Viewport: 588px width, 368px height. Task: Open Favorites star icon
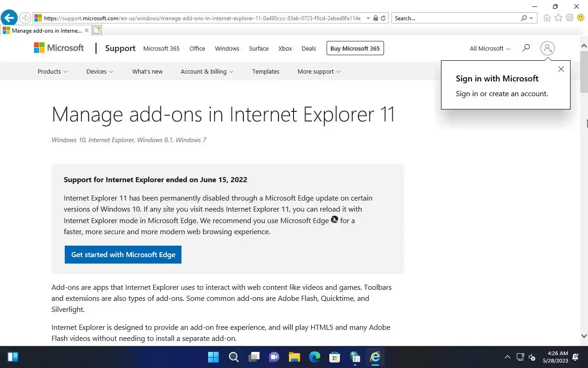pos(558,18)
